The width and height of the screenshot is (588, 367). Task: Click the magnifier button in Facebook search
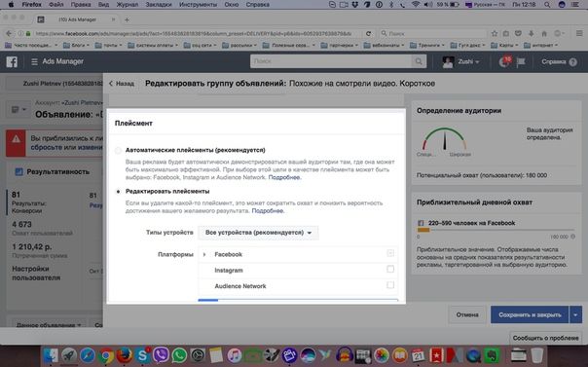coord(419,61)
